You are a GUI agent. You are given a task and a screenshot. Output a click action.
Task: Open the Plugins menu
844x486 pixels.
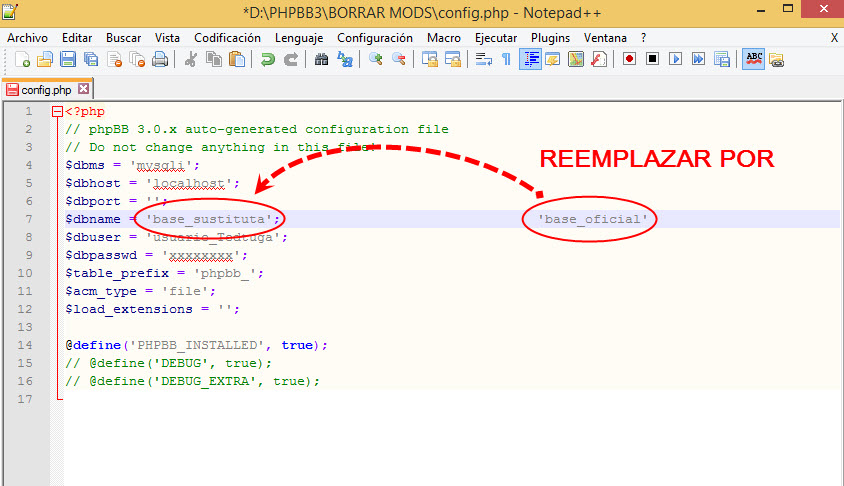[550, 37]
